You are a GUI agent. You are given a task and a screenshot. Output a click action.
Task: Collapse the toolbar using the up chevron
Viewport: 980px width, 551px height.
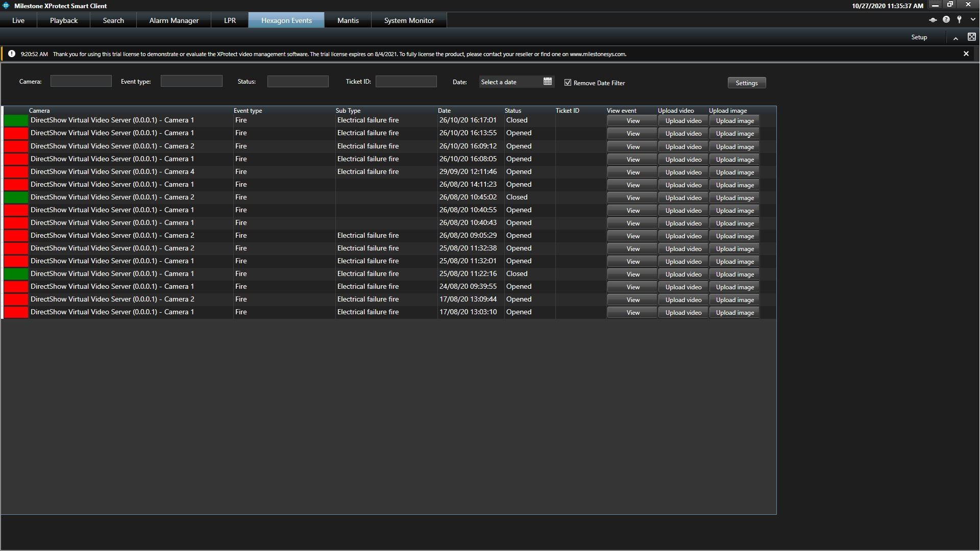[x=955, y=38]
